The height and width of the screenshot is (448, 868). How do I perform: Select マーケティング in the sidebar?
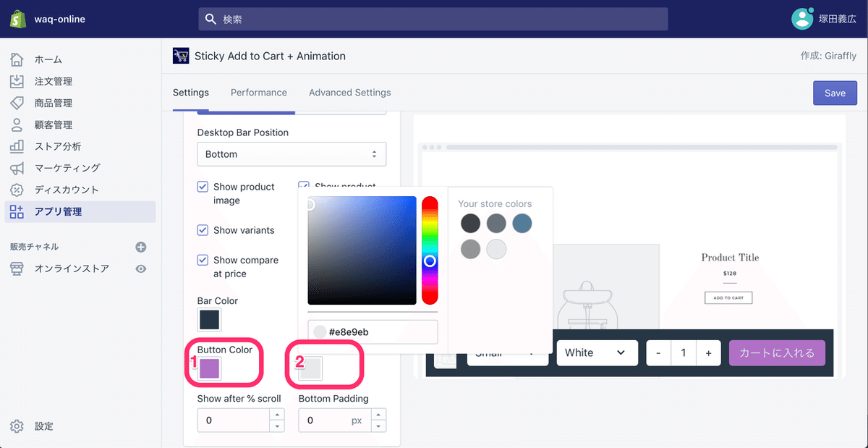pyautogui.click(x=67, y=168)
